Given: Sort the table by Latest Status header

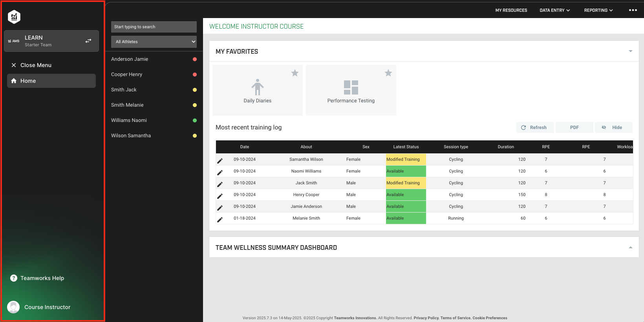Looking at the screenshot, I should tap(406, 147).
